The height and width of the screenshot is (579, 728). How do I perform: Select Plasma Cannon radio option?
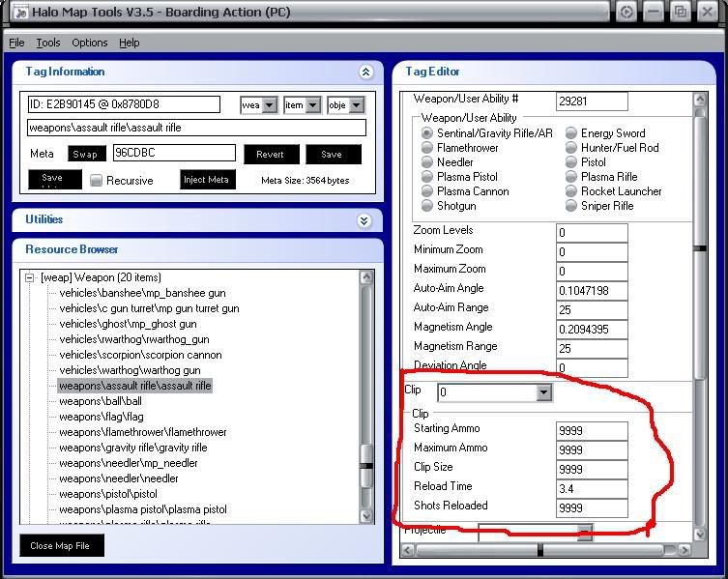click(426, 191)
